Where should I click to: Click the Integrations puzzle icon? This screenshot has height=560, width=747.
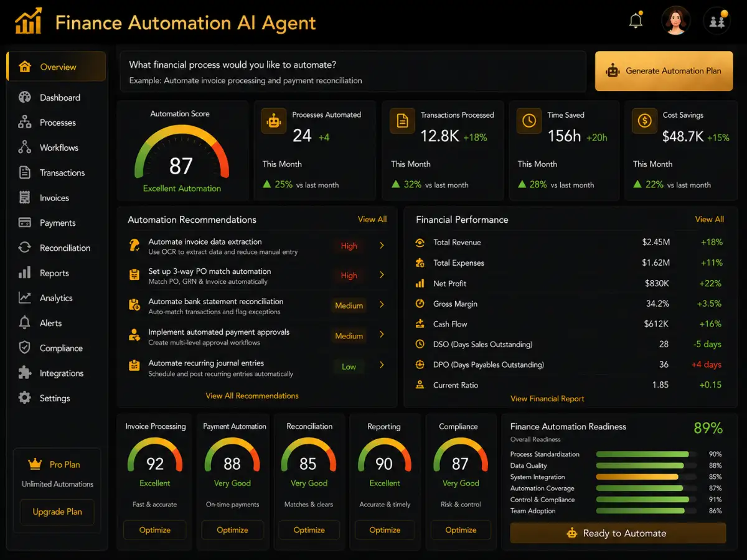click(25, 373)
